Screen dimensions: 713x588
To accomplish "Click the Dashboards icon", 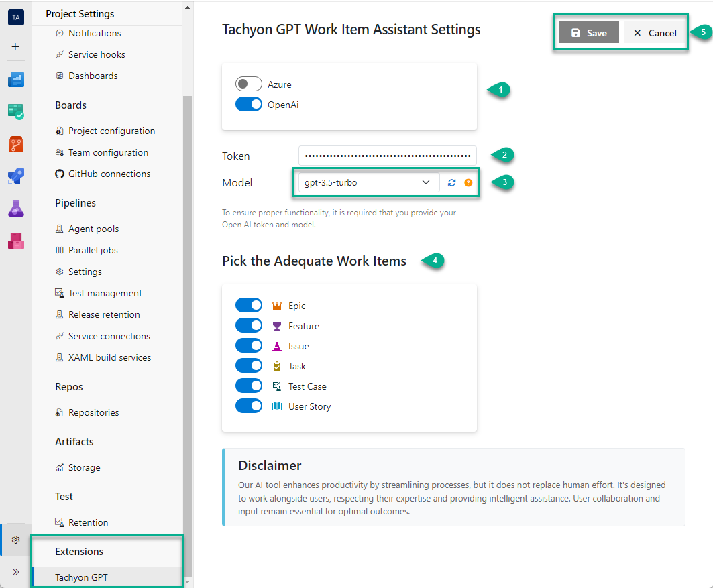I will click(59, 75).
